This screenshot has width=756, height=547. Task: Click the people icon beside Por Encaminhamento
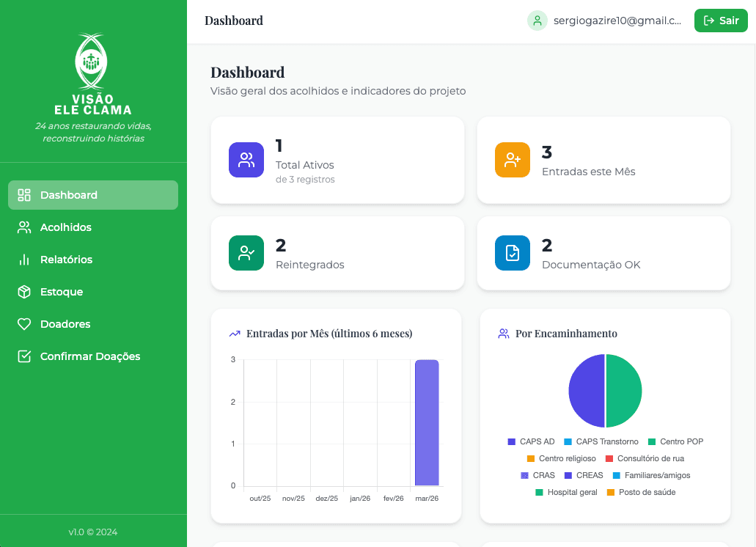point(504,334)
